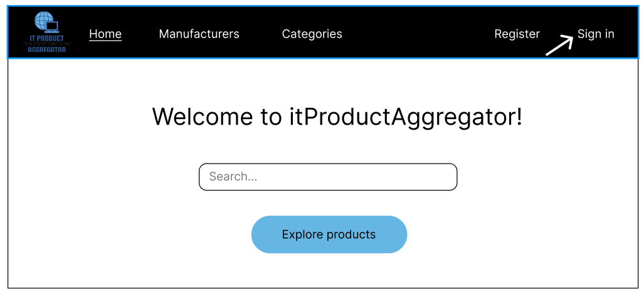Click "itProductAggregator!" in the heading
The height and width of the screenshot is (292, 644).
pyautogui.click(x=405, y=117)
